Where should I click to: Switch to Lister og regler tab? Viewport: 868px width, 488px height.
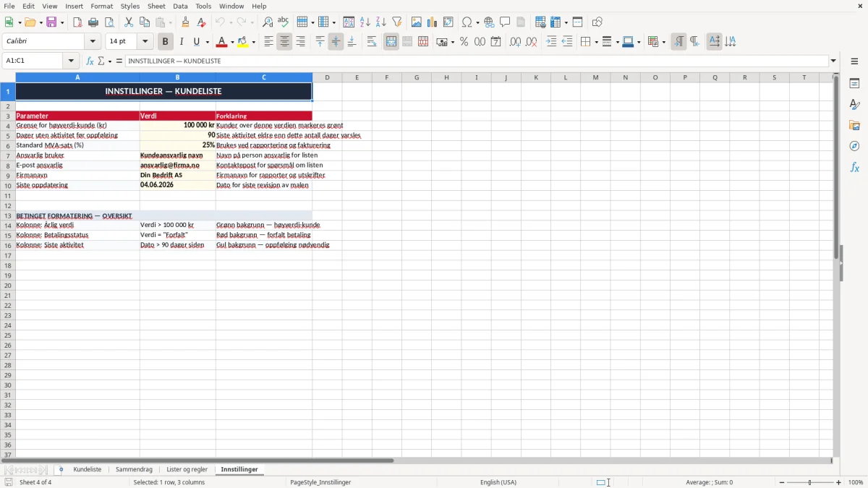(187, 469)
